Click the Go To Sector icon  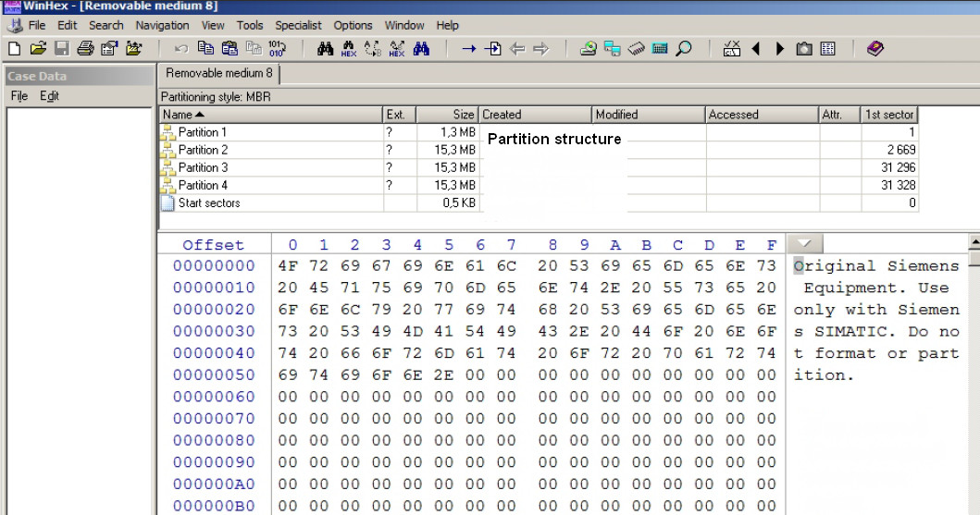[493, 49]
